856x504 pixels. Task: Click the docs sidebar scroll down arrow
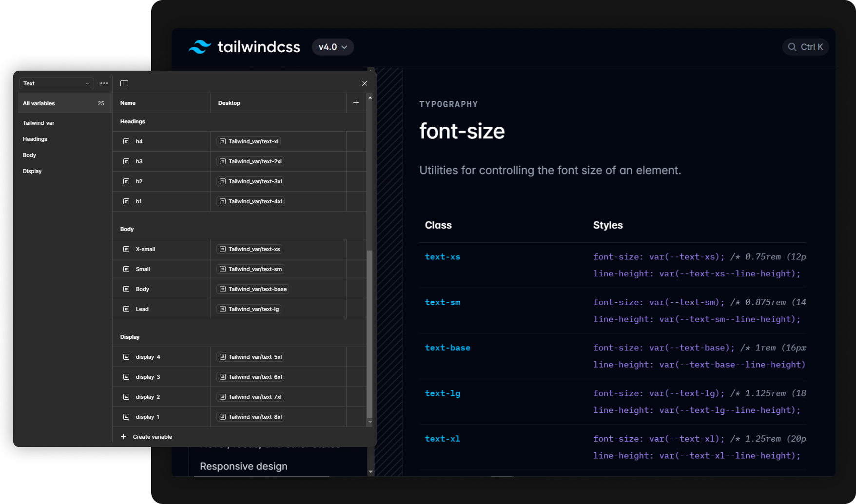pyautogui.click(x=370, y=472)
